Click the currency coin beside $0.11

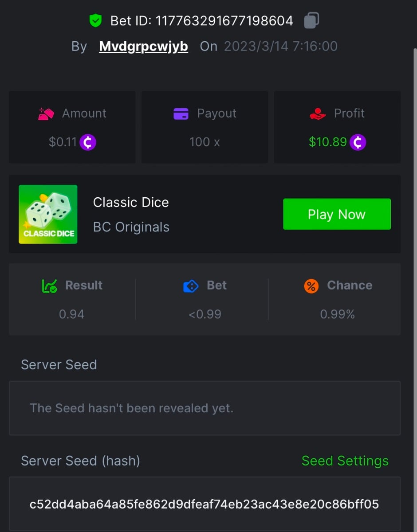click(x=88, y=142)
